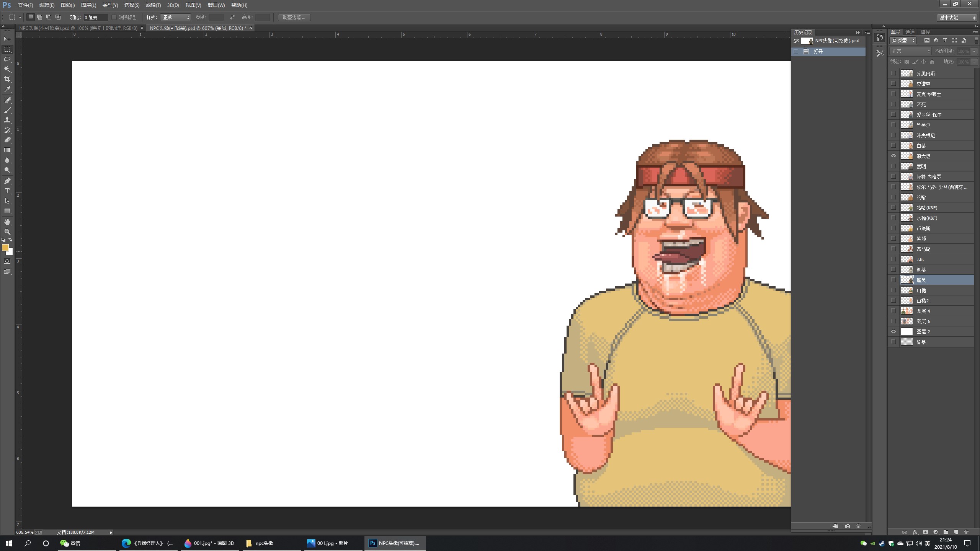Image resolution: width=980 pixels, height=551 pixels.
Task: Click the 调整边缘 button
Action: (294, 17)
